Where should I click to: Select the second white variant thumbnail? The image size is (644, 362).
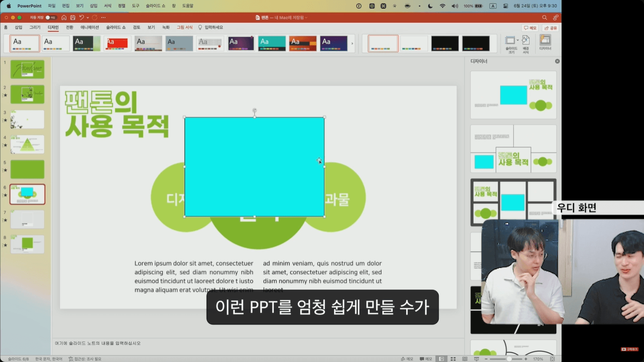coord(414,43)
